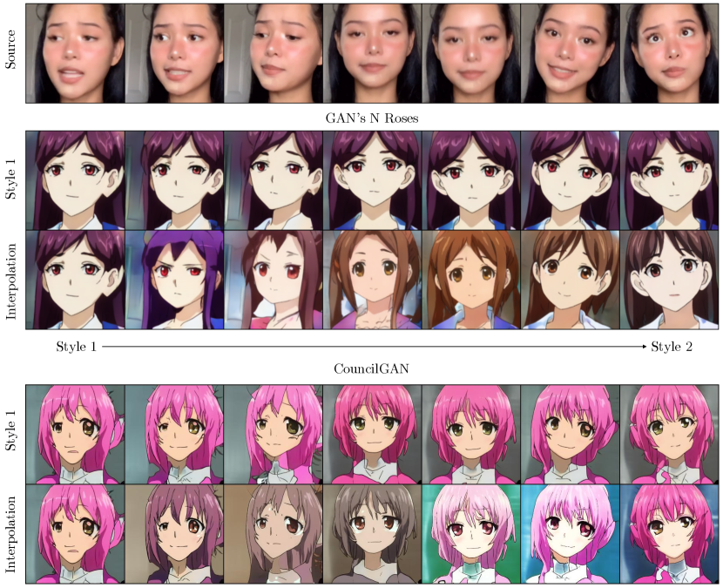Choose the orange-brown haired GAN's N Roses face
Screen dimensions: 723x588
point(471,280)
